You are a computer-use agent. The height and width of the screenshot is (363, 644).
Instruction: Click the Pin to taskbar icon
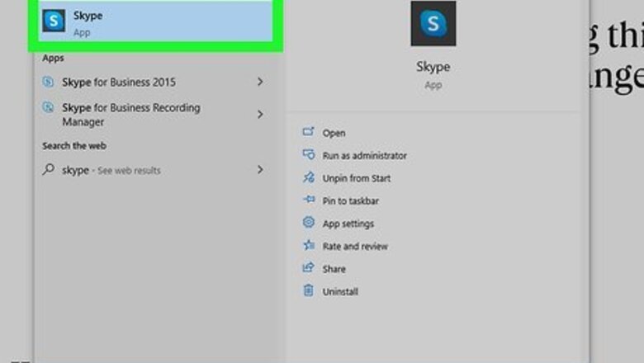click(309, 200)
